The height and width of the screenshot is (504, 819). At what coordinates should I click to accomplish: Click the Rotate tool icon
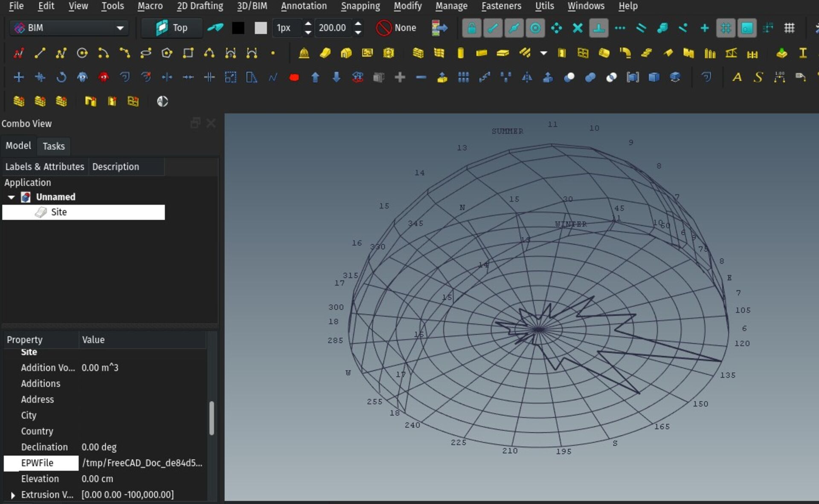click(61, 77)
